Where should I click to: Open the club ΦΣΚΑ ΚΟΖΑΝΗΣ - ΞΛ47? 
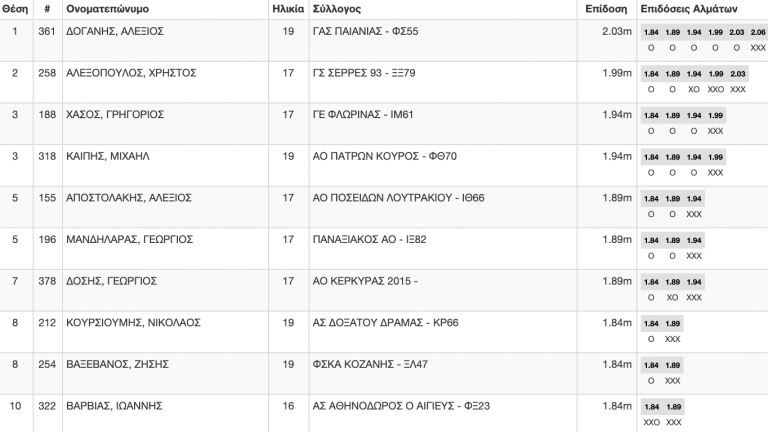[x=370, y=364]
